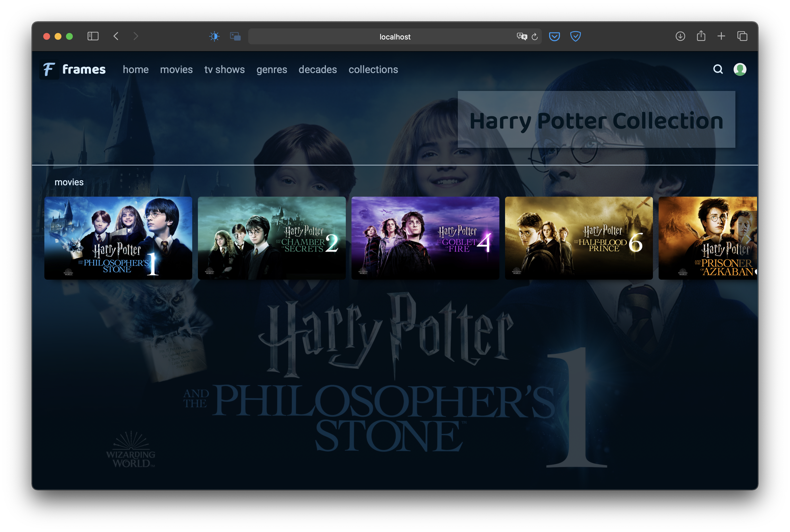Open the shield privacy extension

click(x=575, y=36)
